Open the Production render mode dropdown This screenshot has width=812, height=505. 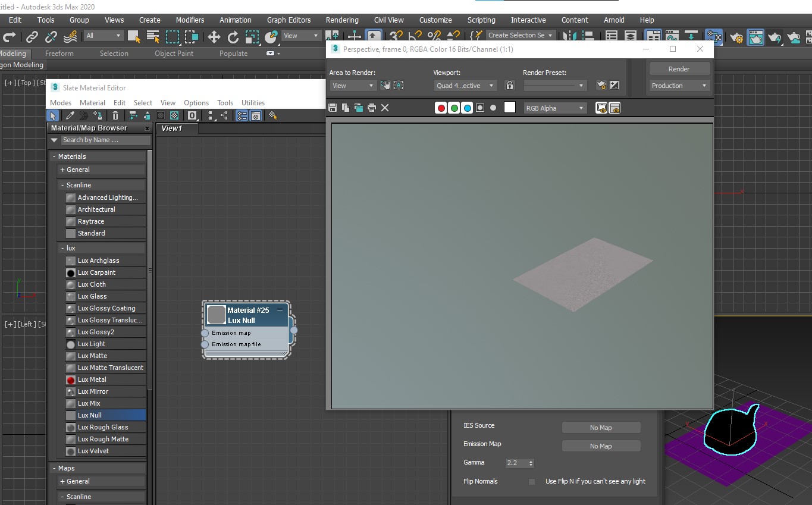679,86
